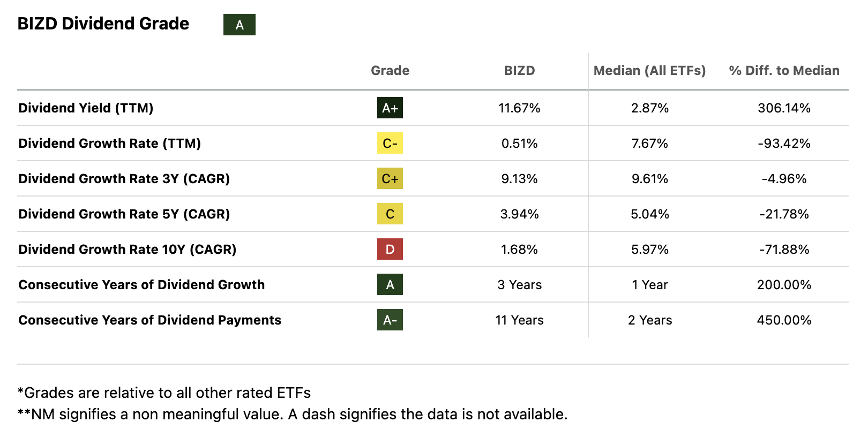Click A badge for Consecutive Years of Dividend Growth
Screen dimensions: 868x437
390,285
